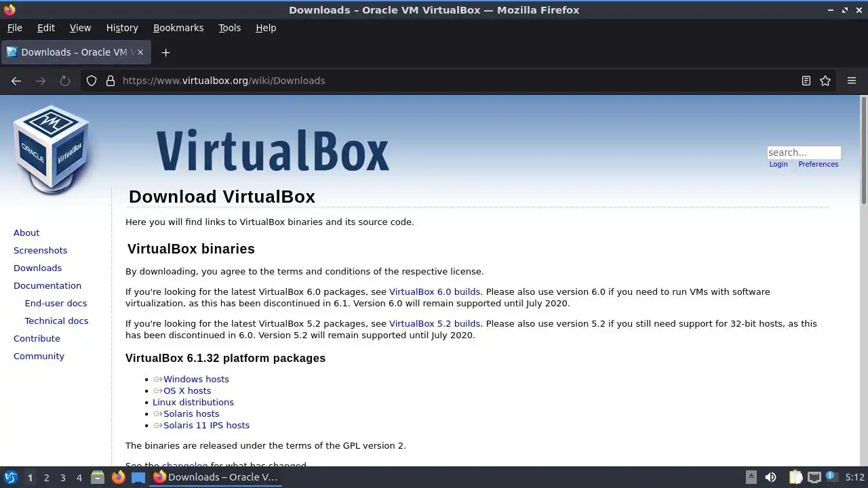This screenshot has width=868, height=488.
Task: Open the History menu
Action: tap(122, 28)
